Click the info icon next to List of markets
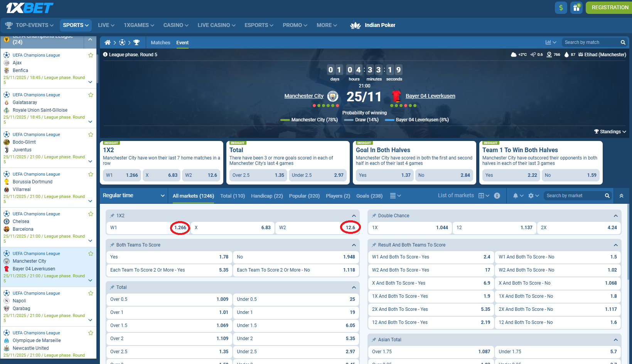 [x=497, y=196]
